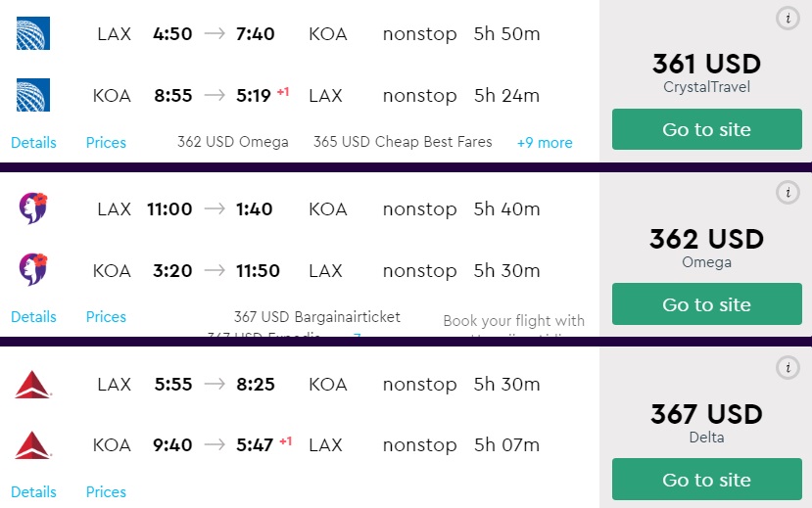Click Delta logo on LAX 5:55 departure
This screenshot has width=812, height=508.
point(33,385)
